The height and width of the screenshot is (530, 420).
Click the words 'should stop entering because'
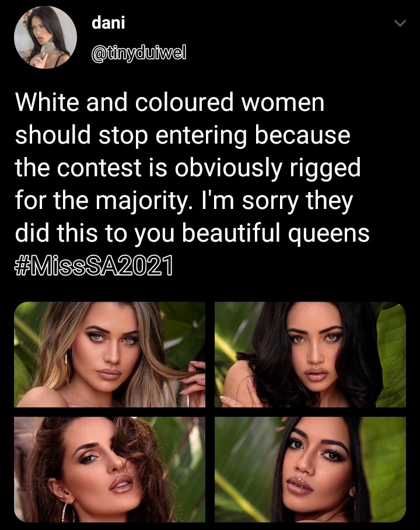(183, 135)
